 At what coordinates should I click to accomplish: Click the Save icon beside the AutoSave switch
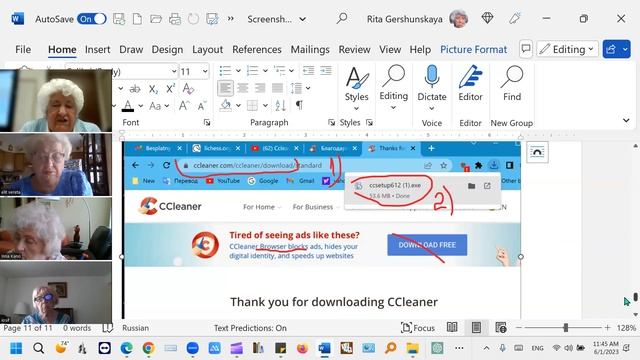(119, 19)
